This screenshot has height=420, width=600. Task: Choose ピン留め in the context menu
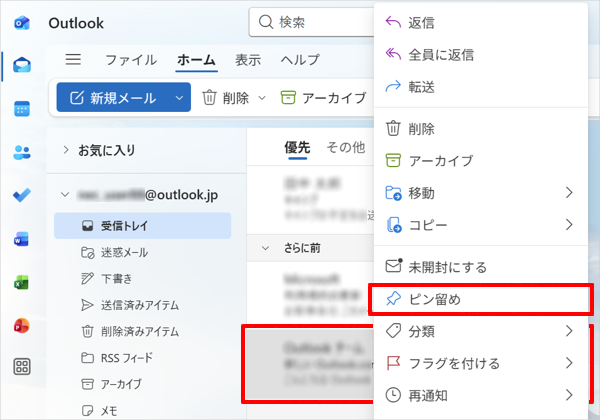pos(481,299)
